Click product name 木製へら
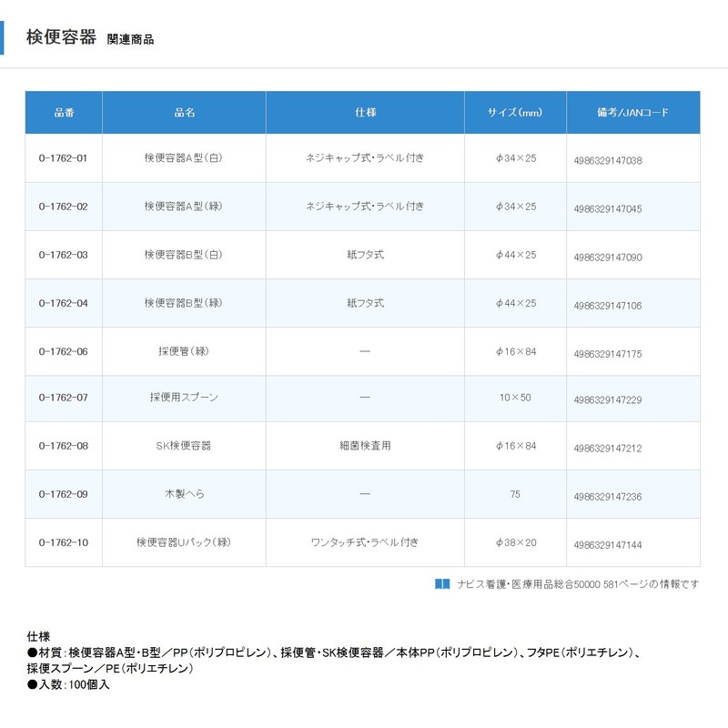728x728 pixels. tap(184, 494)
